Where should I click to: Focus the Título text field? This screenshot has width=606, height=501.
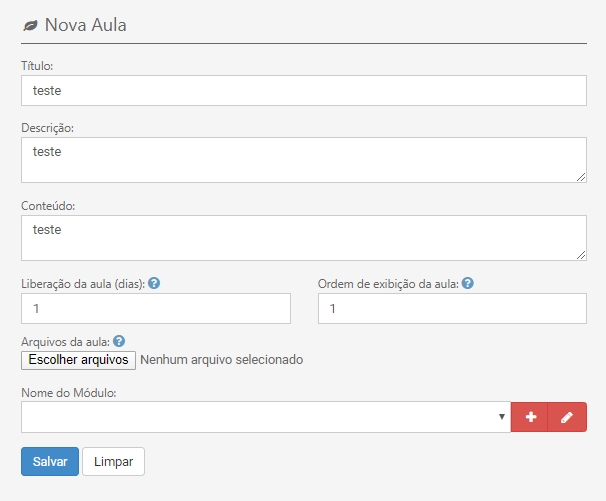point(303,90)
